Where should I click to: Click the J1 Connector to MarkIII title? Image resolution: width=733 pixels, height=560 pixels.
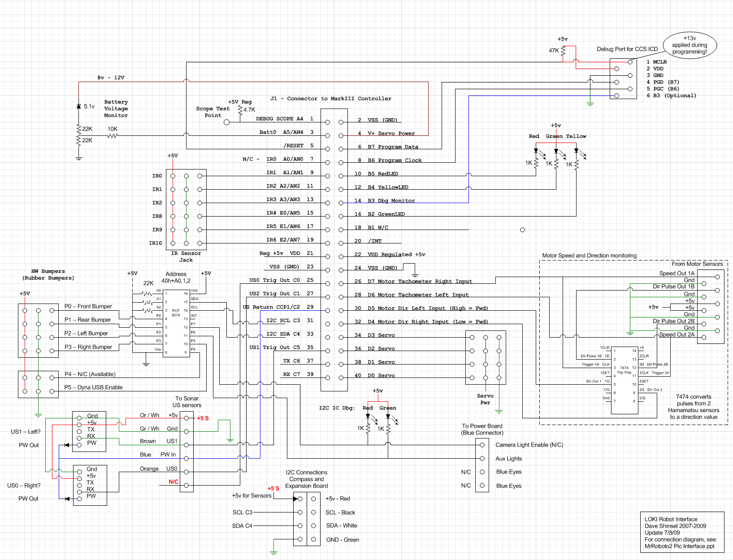click(x=331, y=99)
